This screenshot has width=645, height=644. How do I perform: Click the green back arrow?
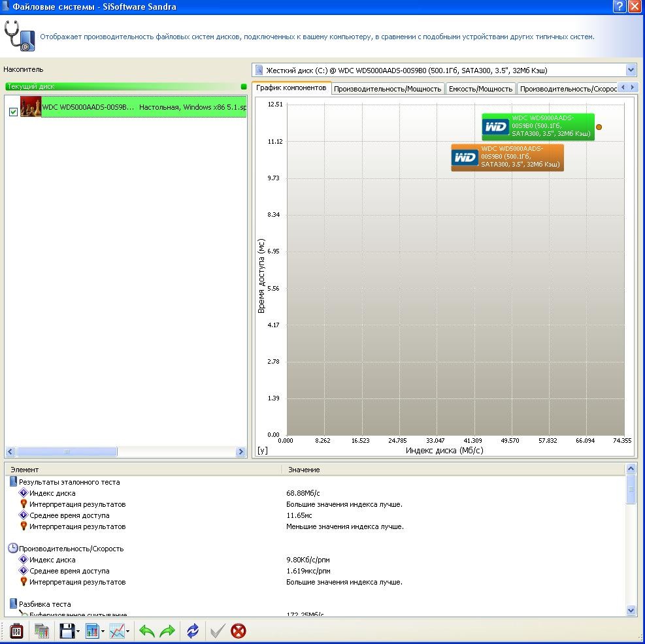[x=146, y=630]
